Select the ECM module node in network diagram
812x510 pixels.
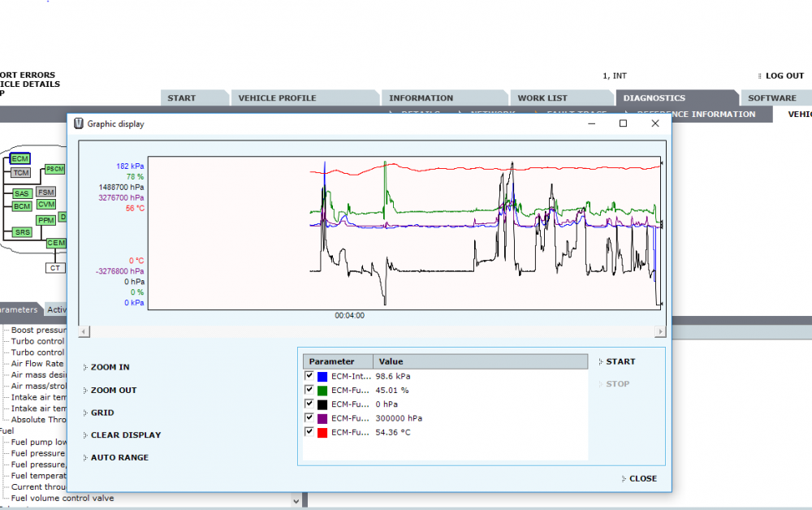(20, 159)
